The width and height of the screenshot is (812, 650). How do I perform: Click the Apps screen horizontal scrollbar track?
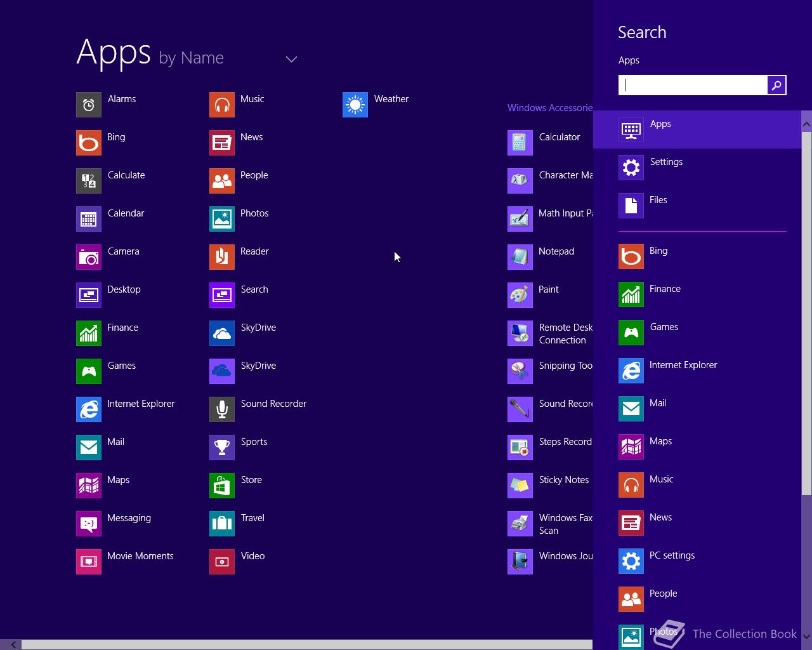(x=307, y=644)
